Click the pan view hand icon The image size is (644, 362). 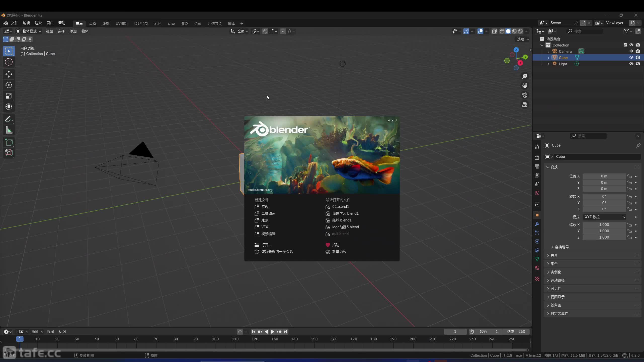click(525, 86)
